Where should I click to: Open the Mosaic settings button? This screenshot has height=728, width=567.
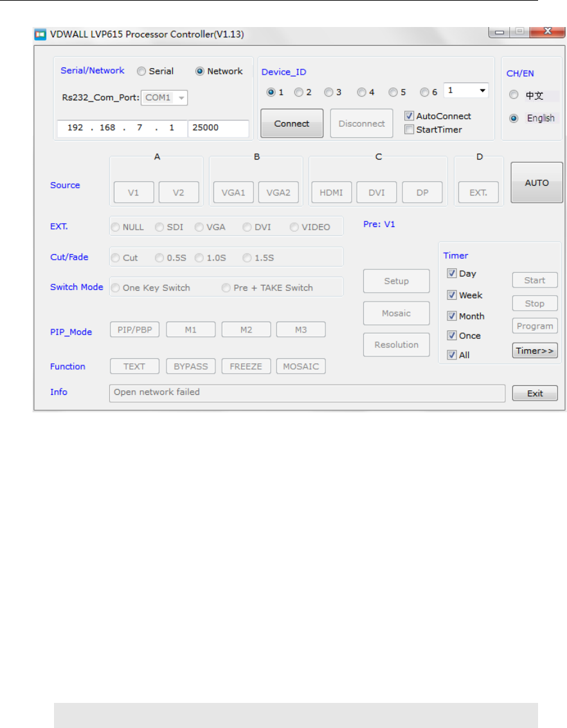(x=397, y=313)
